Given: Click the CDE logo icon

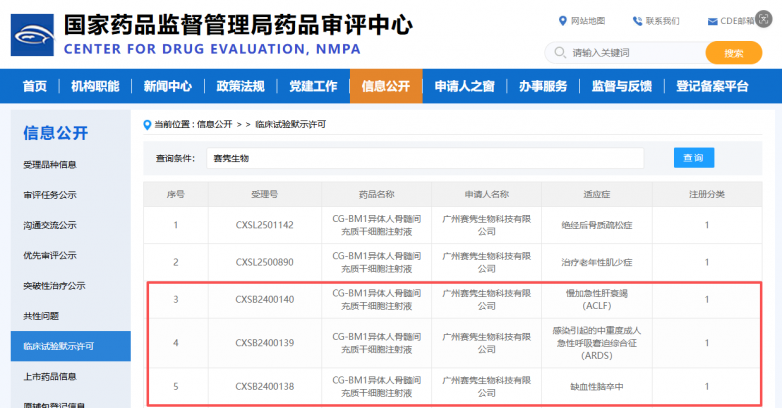Looking at the screenshot, I should click(32, 34).
